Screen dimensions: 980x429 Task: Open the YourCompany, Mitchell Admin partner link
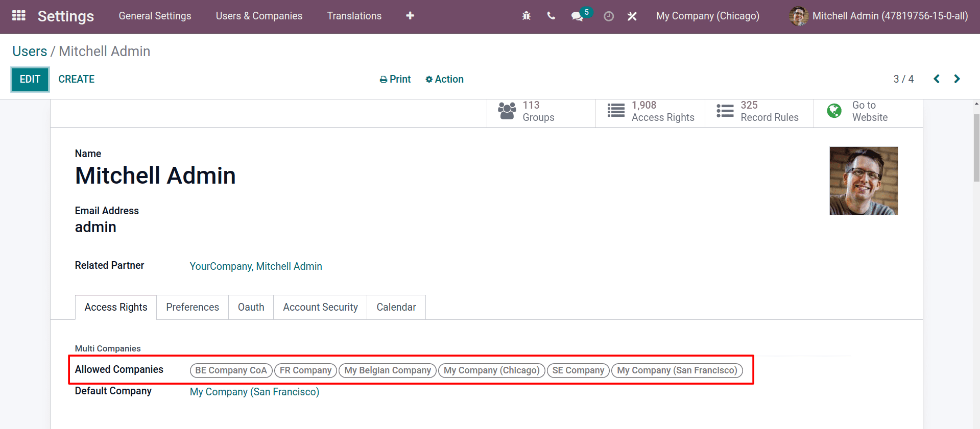click(x=256, y=266)
